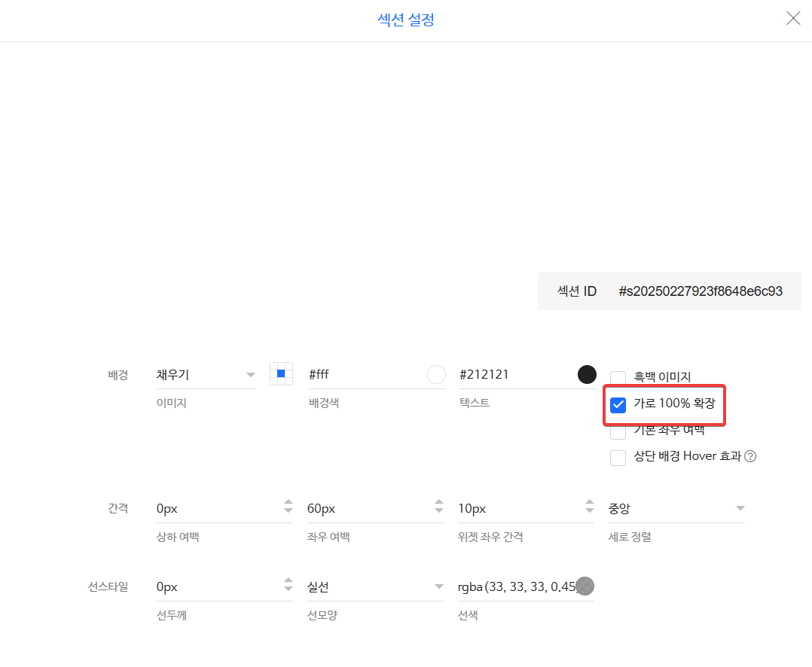Click the help icon beside 상단 배경 Hover 효과
This screenshot has height=667, width=812.
coord(750,456)
